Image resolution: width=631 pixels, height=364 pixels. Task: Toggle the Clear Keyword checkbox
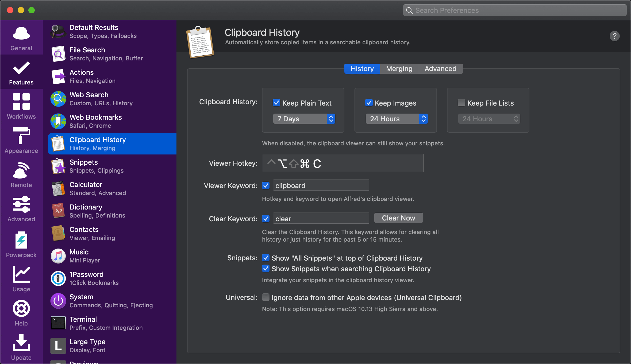click(266, 219)
